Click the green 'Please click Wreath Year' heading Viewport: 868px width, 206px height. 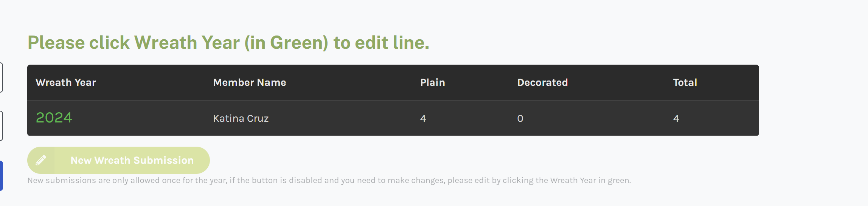(x=228, y=42)
